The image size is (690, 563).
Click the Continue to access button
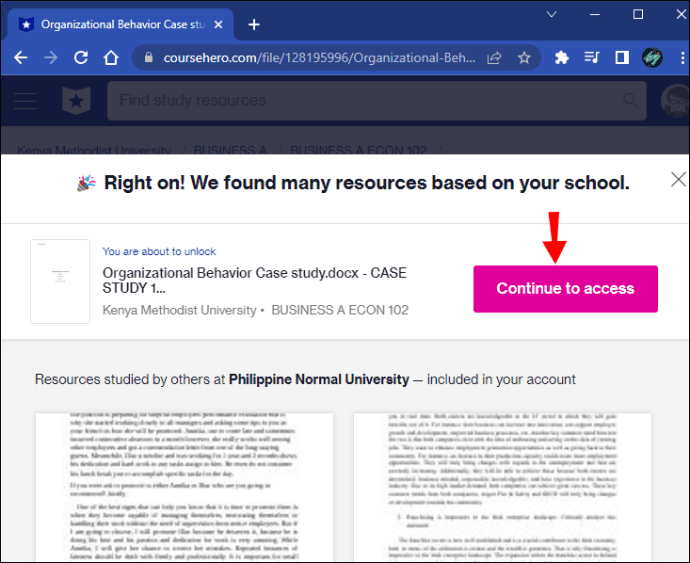[x=565, y=289]
